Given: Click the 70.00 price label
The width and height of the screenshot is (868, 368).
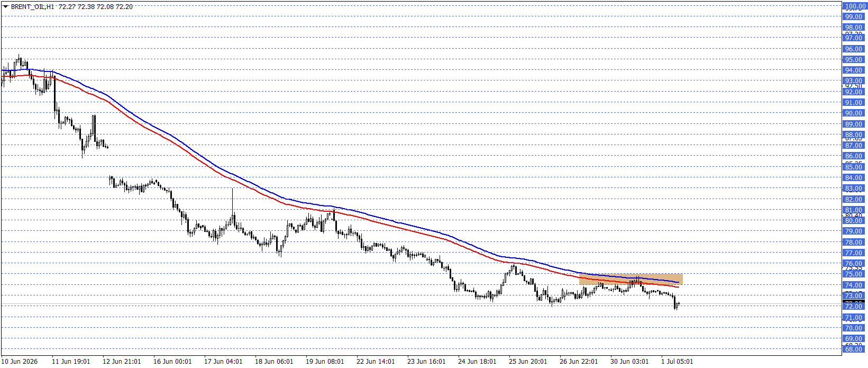Looking at the screenshot, I should (853, 328).
